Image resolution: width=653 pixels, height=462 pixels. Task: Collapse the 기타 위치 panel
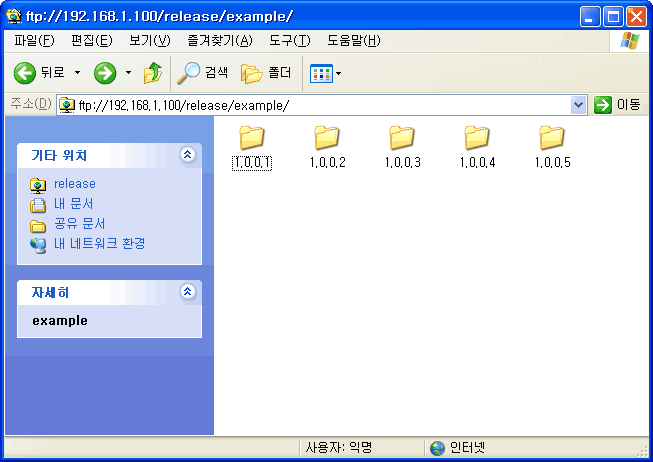(x=187, y=155)
